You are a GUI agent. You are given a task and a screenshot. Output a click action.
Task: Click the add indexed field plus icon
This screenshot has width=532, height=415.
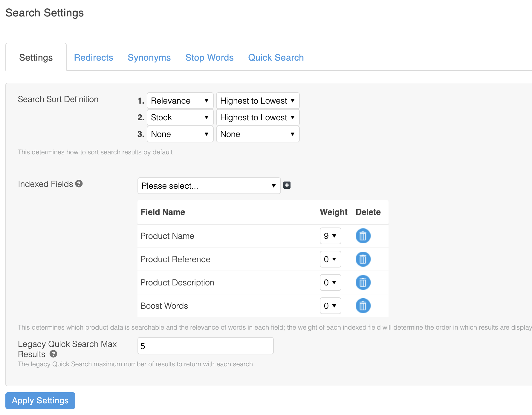click(287, 185)
